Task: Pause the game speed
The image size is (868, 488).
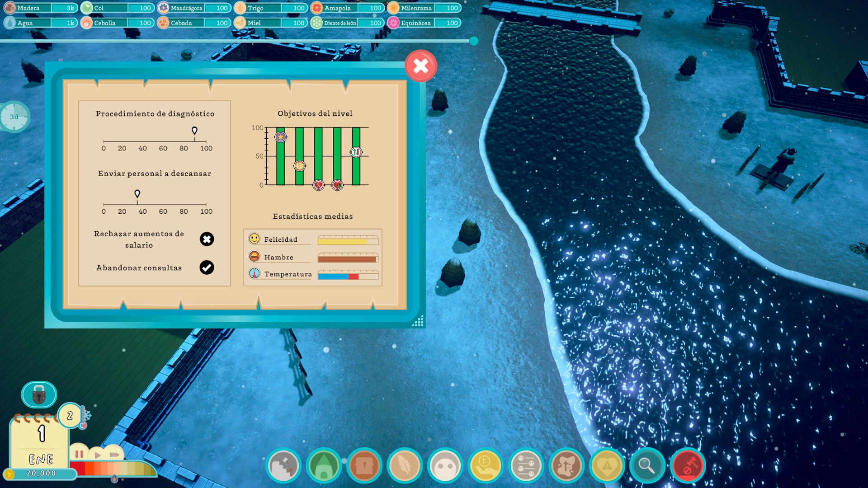Action: pos(79,454)
